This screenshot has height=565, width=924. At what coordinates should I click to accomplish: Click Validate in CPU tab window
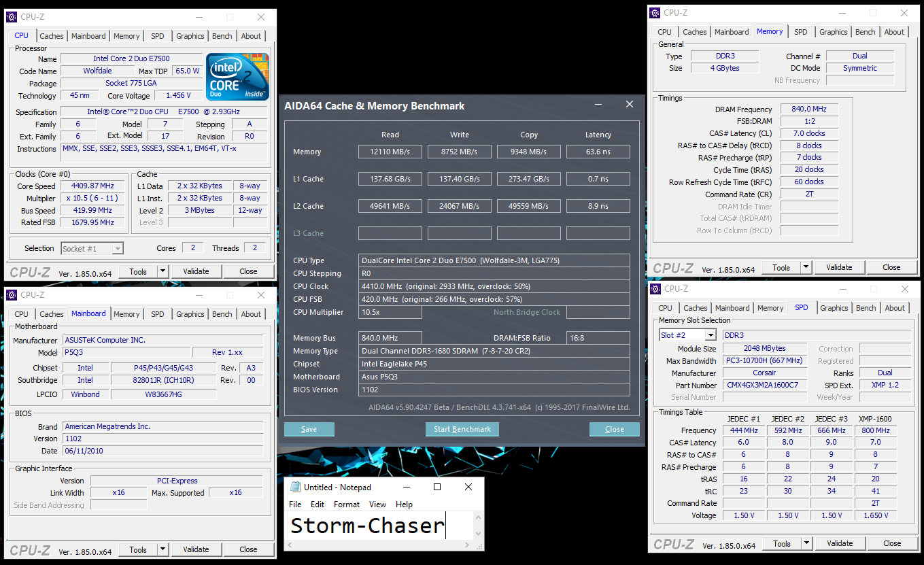(x=196, y=271)
